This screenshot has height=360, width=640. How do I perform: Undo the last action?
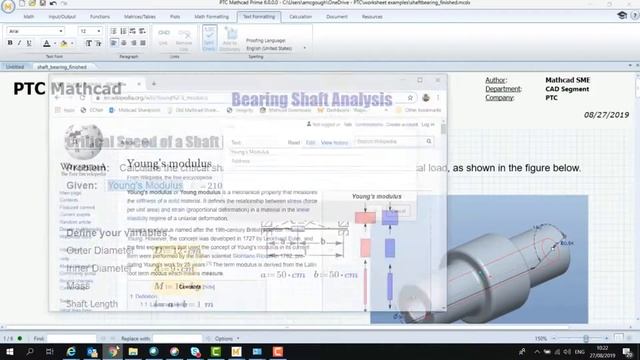(53, 3)
